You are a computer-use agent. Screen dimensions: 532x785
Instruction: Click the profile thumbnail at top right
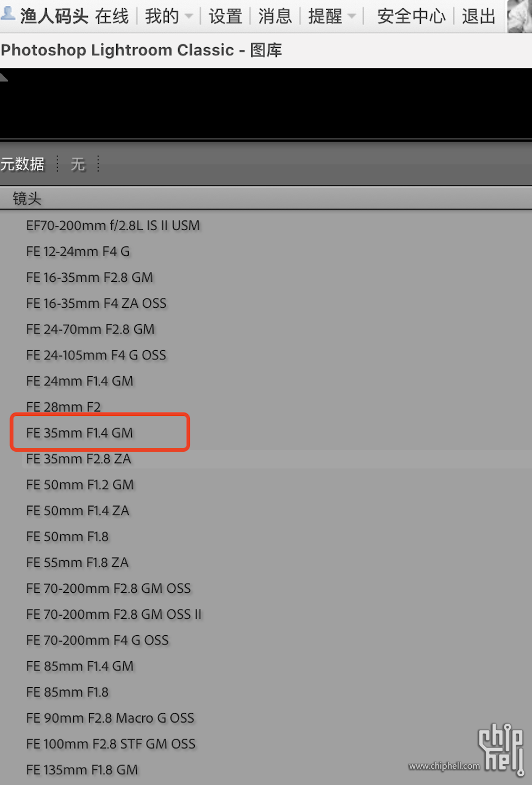pyautogui.click(x=520, y=16)
